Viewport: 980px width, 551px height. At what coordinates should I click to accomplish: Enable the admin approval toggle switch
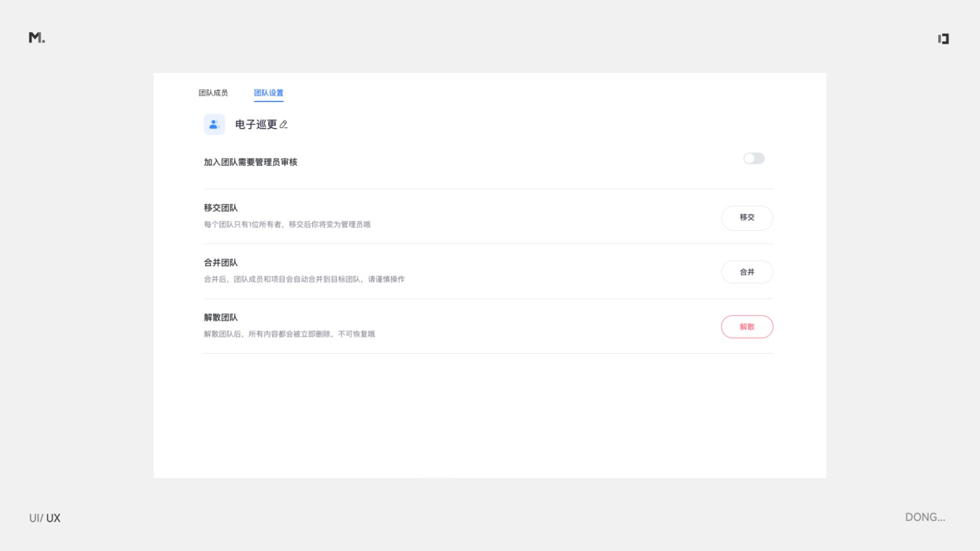tap(753, 158)
